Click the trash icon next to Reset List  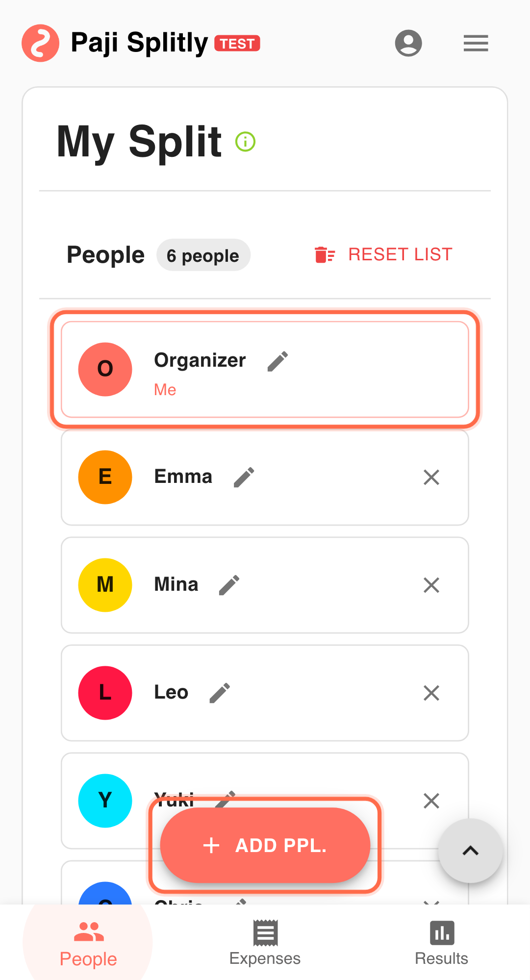pos(323,254)
